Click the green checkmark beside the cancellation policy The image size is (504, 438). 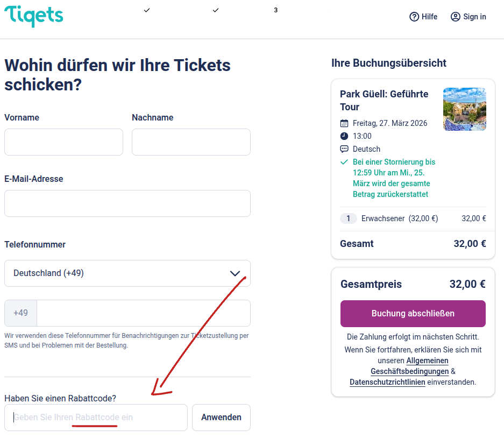(344, 161)
